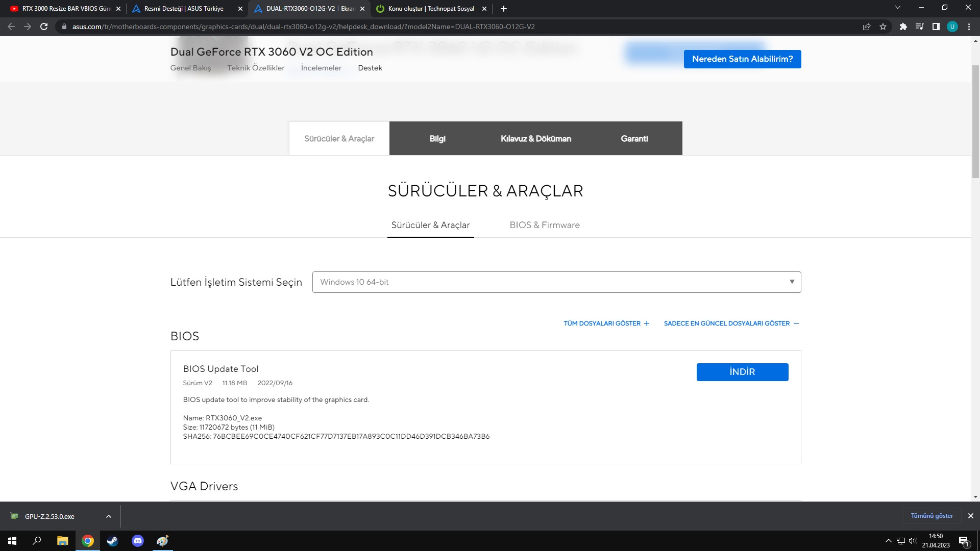The image size is (980, 551).
Task: Show hidden system tray icons
Action: click(888, 541)
